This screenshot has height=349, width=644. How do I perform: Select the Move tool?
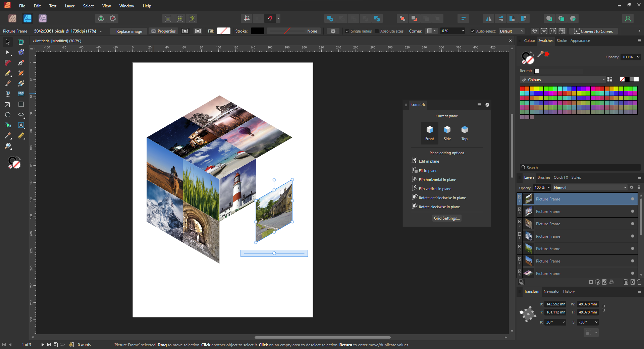(x=8, y=42)
